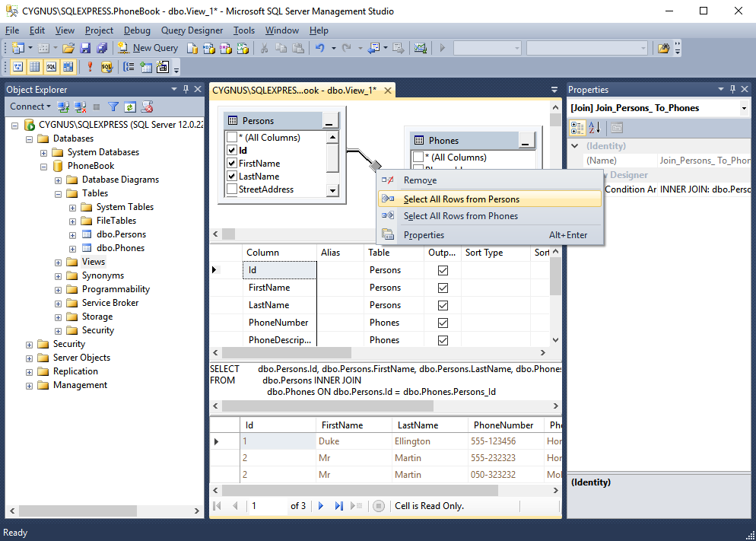756x541 pixels.
Task: Toggle Output checkbox for PhoneNumber row
Action: click(x=443, y=323)
